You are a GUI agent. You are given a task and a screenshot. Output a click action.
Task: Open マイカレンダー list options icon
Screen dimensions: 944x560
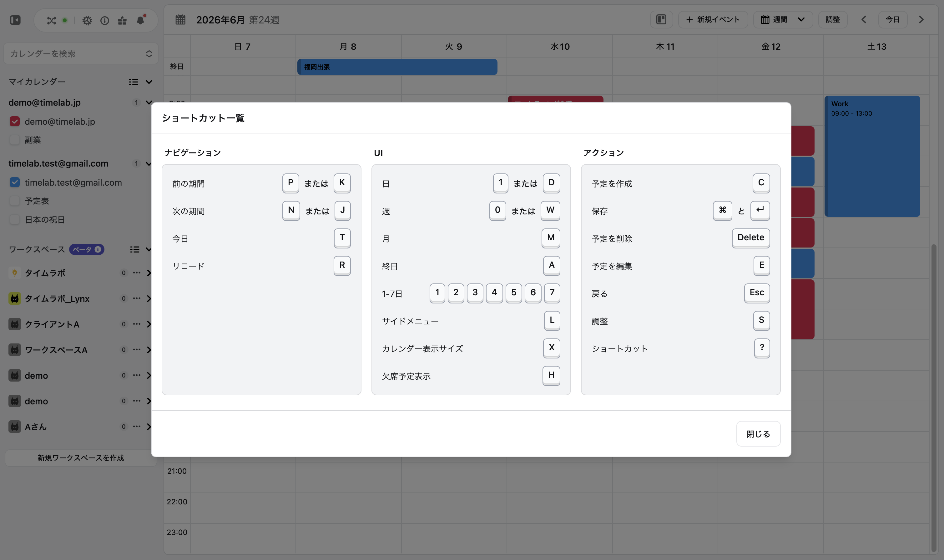coord(133,82)
